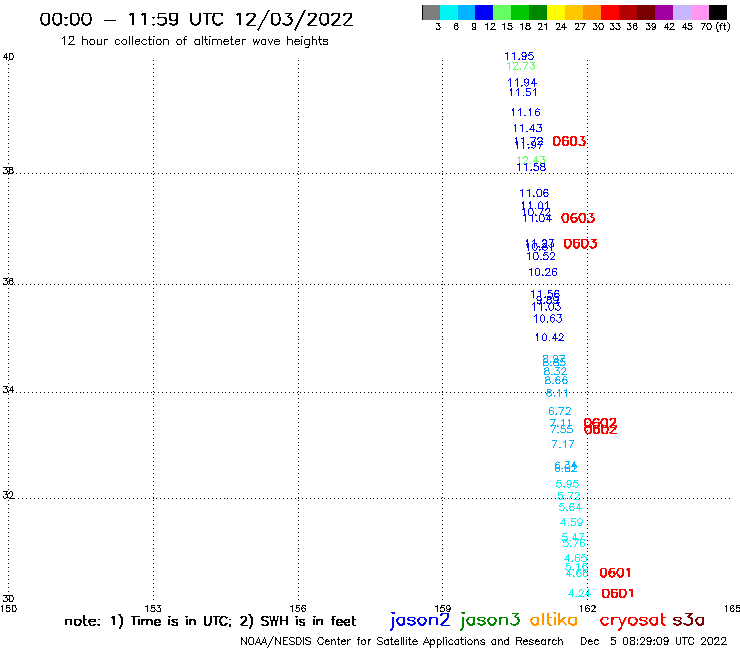The width and height of the screenshot is (740, 650).
Task: Select the 11.94 wave height reading
Action: pos(522,83)
